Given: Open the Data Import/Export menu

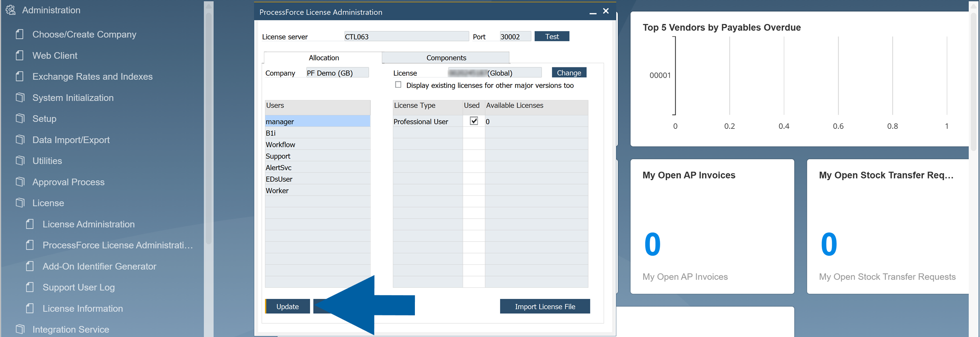Looking at the screenshot, I should pos(71,140).
